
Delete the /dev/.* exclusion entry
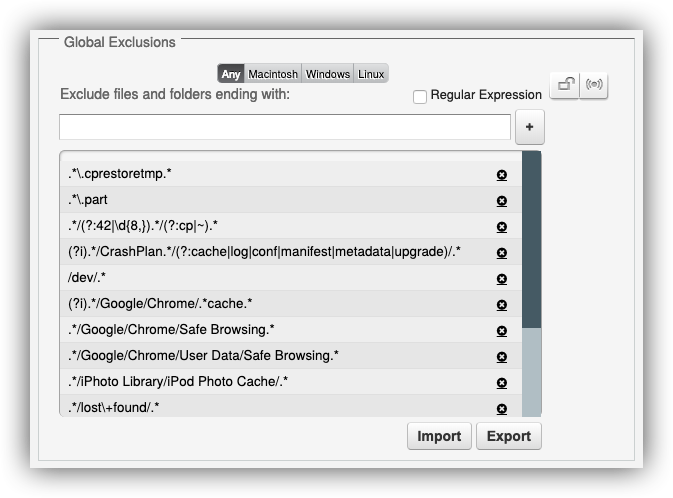pos(502,279)
